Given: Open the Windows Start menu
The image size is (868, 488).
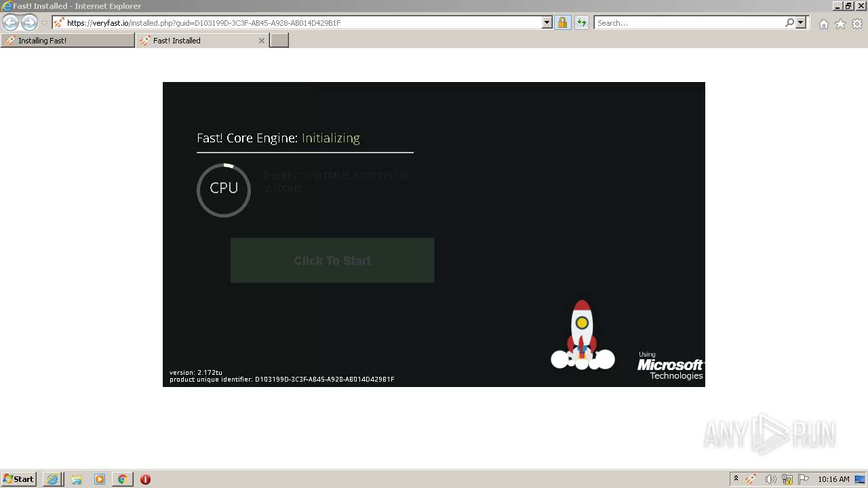Looking at the screenshot, I should 19,479.
